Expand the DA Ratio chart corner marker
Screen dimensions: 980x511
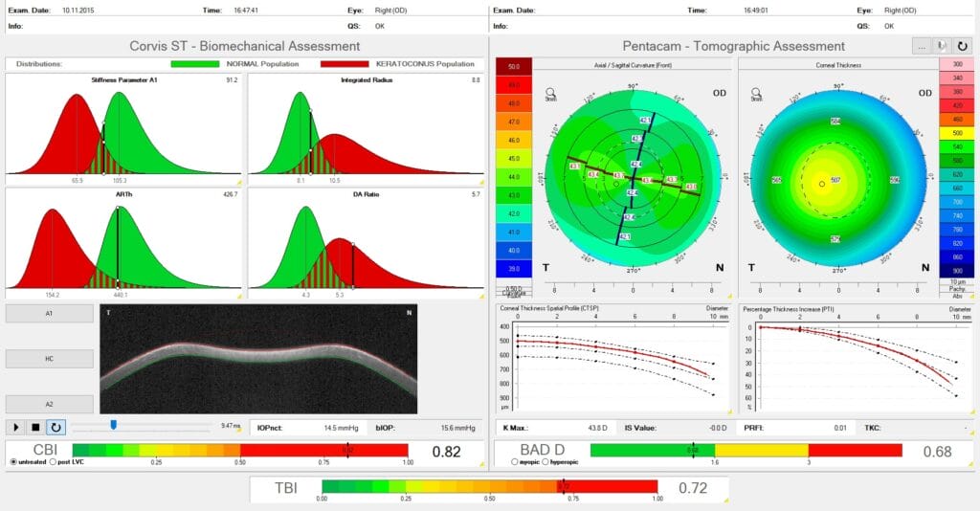(x=481, y=296)
